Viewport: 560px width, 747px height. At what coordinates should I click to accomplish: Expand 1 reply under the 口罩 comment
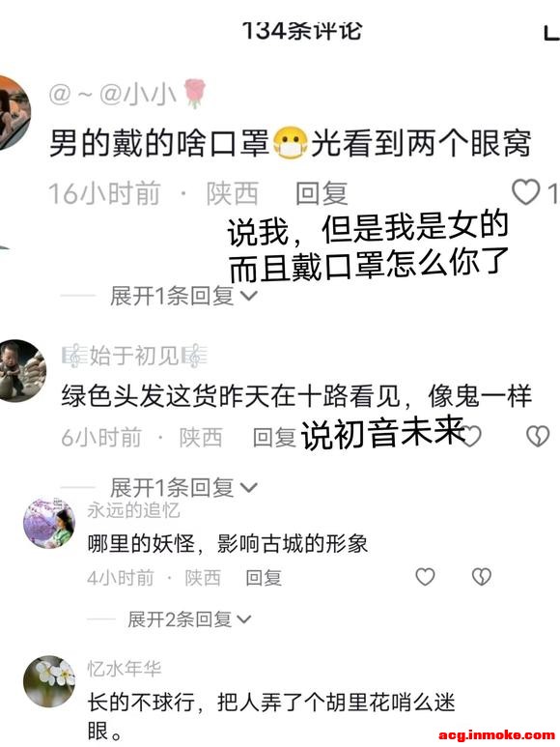click(183, 297)
